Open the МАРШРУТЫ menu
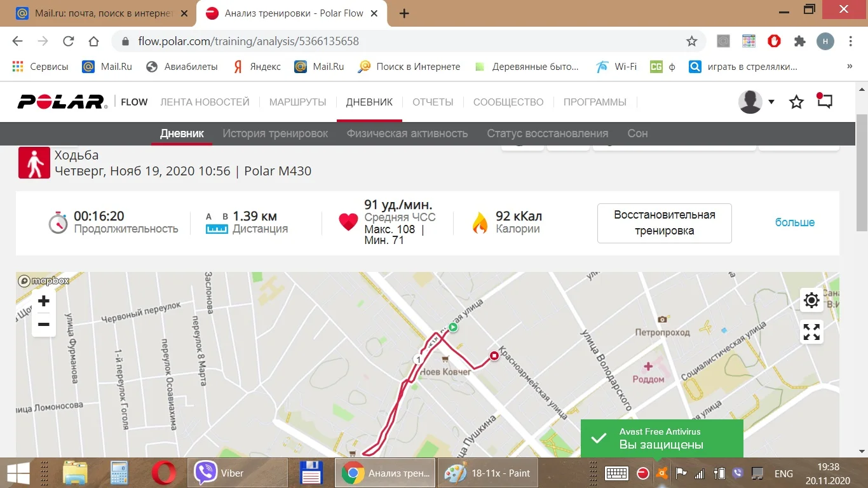This screenshot has height=488, width=868. pyautogui.click(x=298, y=102)
